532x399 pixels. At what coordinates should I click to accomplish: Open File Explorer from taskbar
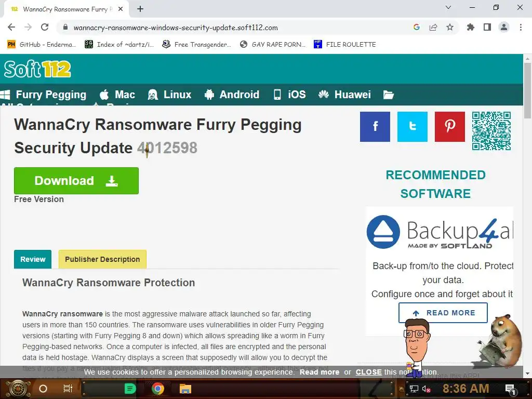185,389
